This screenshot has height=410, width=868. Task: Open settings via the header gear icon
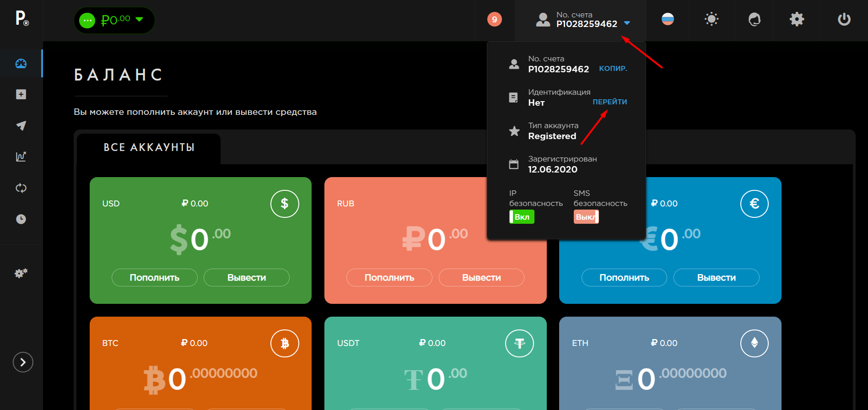[797, 19]
